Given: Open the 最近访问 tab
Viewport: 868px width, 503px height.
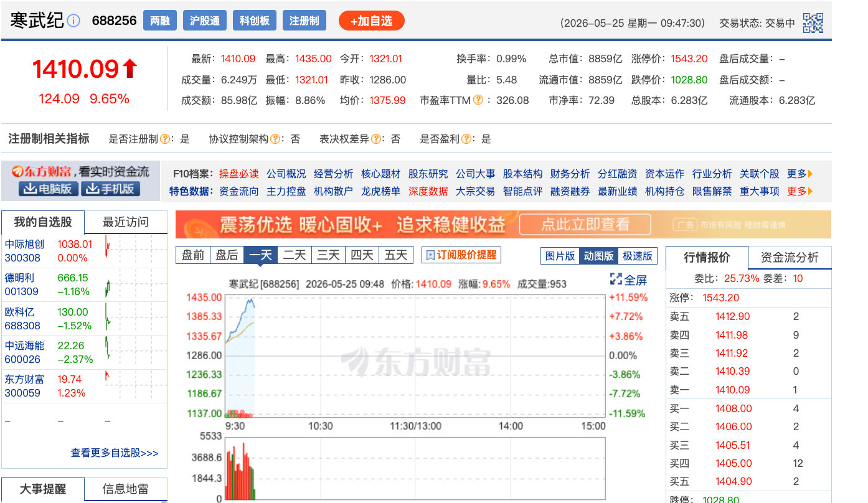Looking at the screenshot, I should coord(126,222).
